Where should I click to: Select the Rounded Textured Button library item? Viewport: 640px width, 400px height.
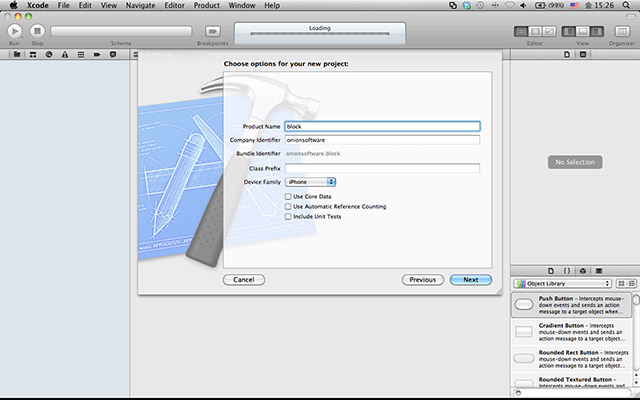pos(571,381)
